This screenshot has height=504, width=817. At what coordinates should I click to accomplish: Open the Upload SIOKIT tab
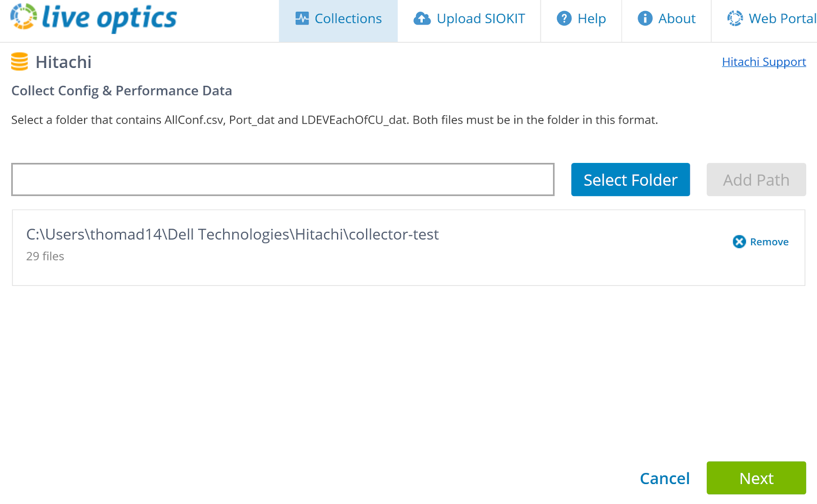[x=480, y=19]
